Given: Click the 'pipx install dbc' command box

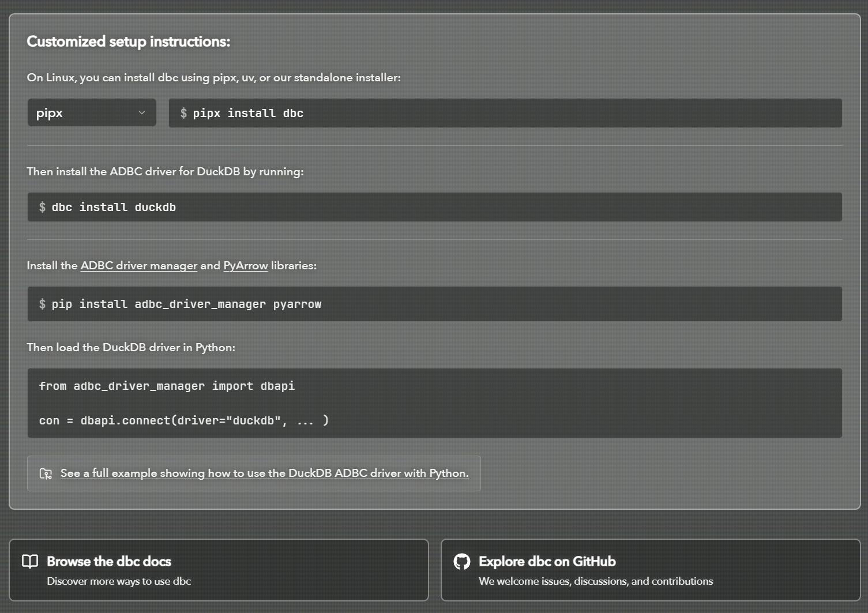Looking at the screenshot, I should (x=505, y=113).
